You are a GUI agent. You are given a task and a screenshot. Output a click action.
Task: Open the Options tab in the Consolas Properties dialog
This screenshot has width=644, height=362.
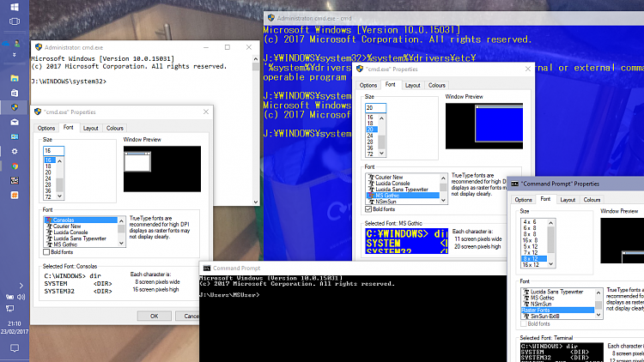coord(46,128)
